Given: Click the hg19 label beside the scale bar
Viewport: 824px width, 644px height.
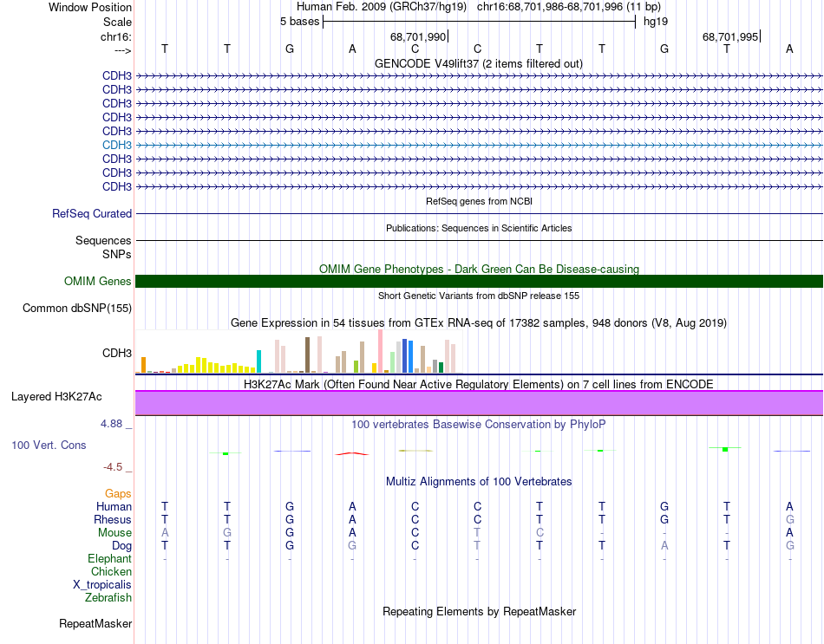Looking at the screenshot, I should click(656, 22).
